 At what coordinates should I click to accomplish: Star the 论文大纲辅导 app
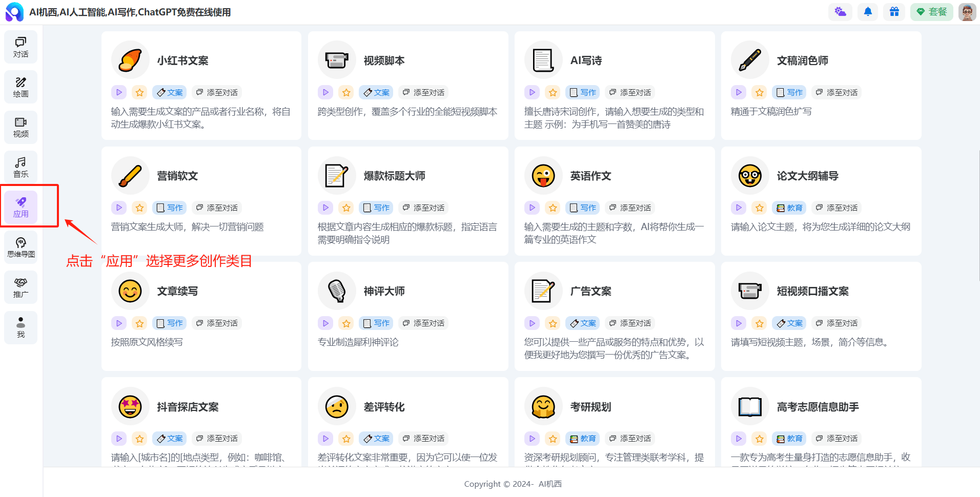759,208
